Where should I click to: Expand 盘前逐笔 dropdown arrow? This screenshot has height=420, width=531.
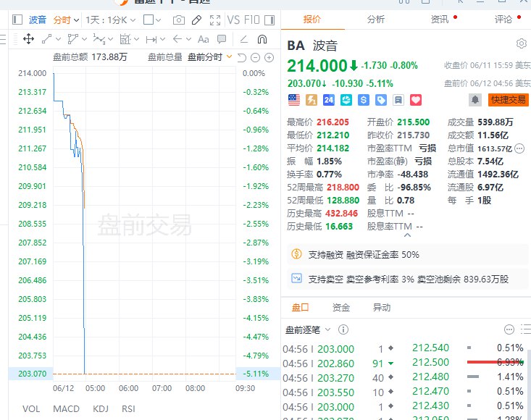(327, 329)
